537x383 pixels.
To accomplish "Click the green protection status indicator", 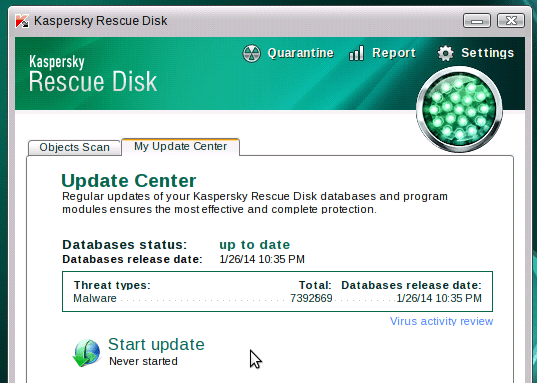I will (x=459, y=110).
